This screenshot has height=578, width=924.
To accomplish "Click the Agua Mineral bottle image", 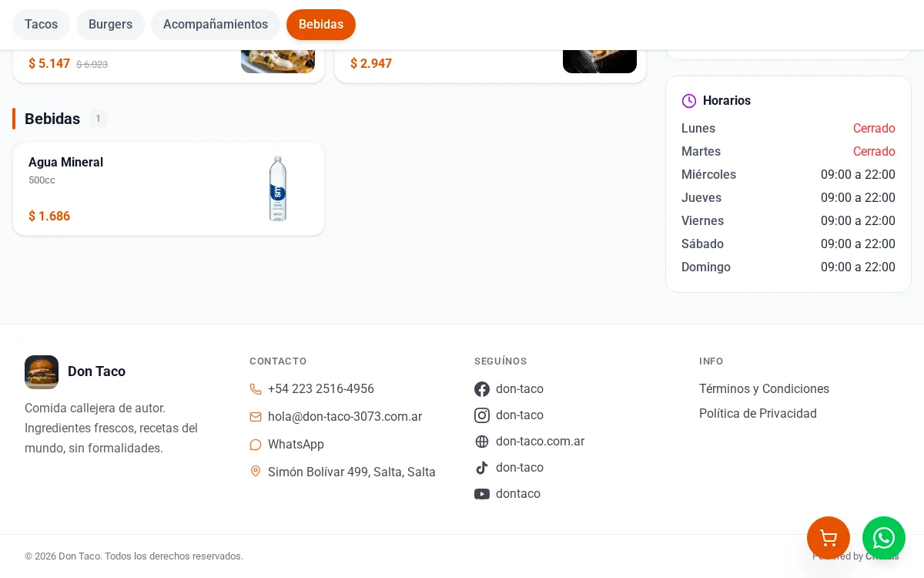I will point(278,189).
